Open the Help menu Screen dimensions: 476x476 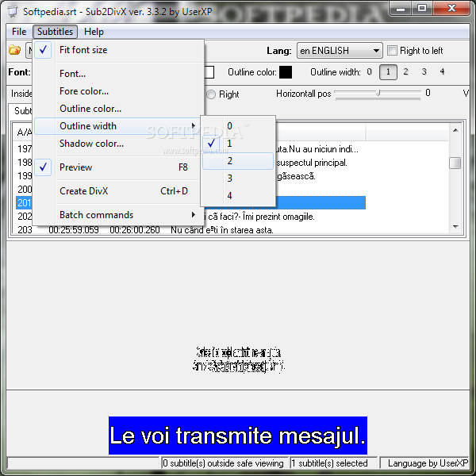point(94,32)
